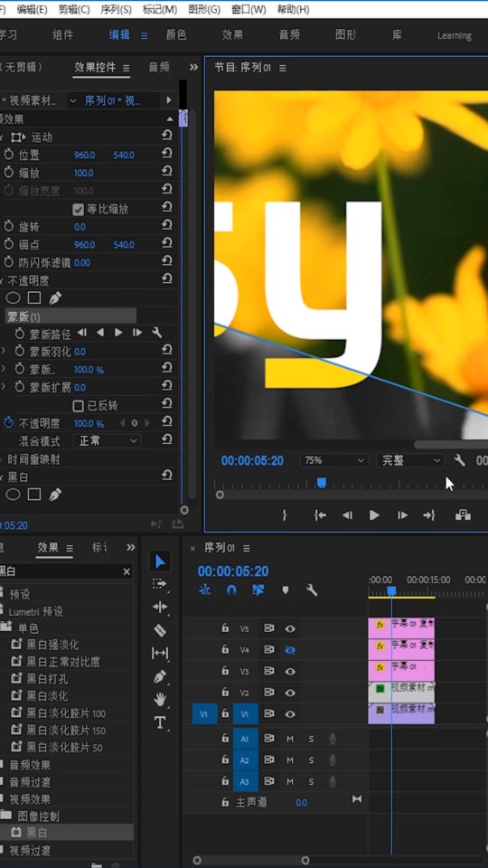Play the sequence in Program Monitor

tap(374, 515)
